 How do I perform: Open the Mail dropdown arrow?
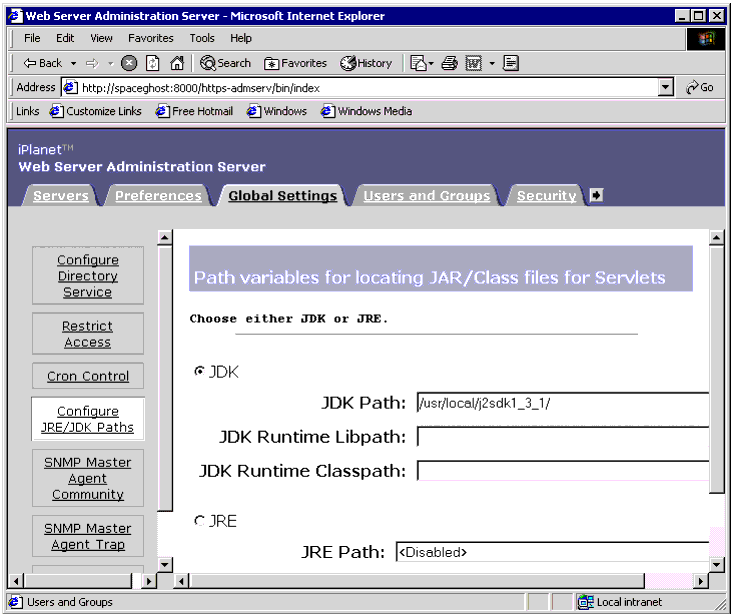pos(431,63)
